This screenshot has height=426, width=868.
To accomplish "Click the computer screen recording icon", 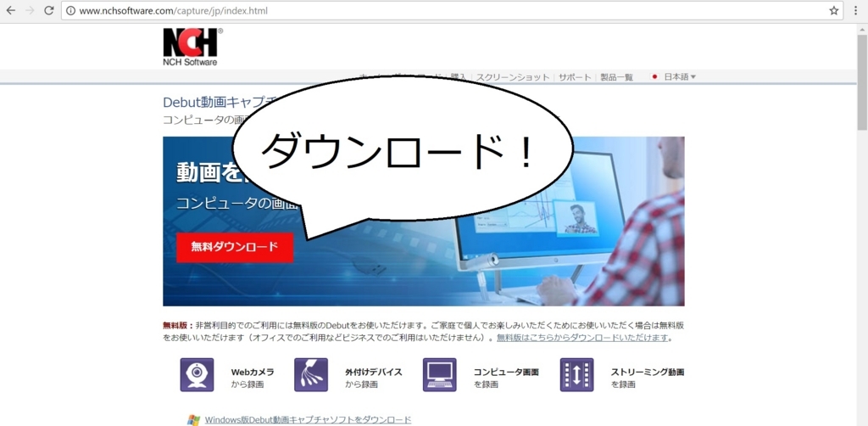I will coord(440,375).
